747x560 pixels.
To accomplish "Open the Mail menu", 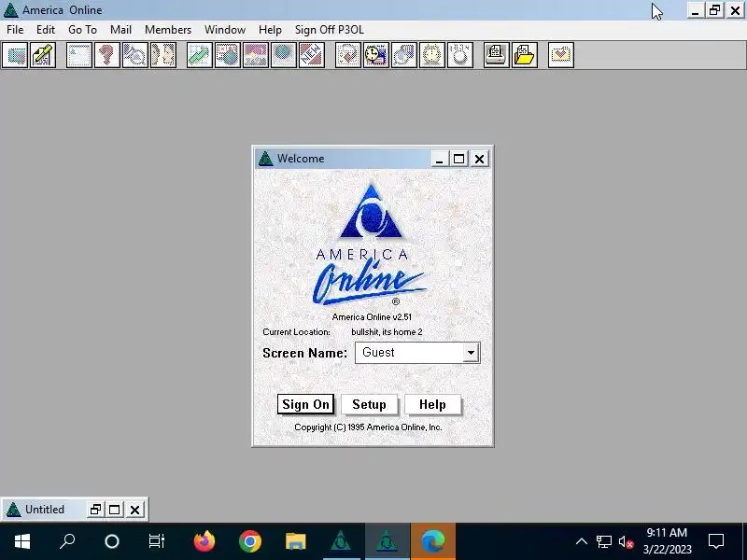I will (120, 30).
